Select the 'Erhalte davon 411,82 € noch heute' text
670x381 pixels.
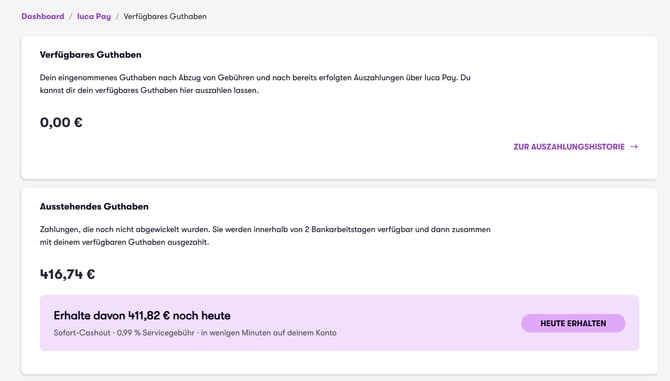(142, 316)
